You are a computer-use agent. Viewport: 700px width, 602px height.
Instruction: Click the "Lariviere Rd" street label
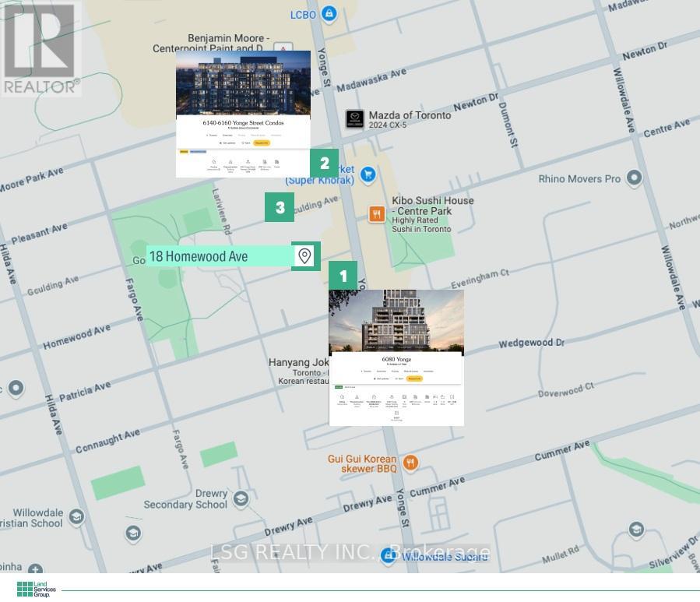tap(221, 212)
